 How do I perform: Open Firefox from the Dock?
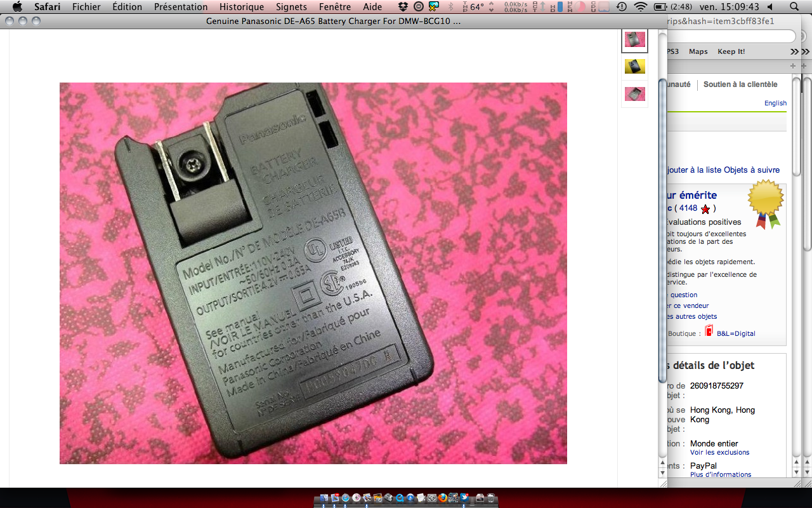pos(443,498)
